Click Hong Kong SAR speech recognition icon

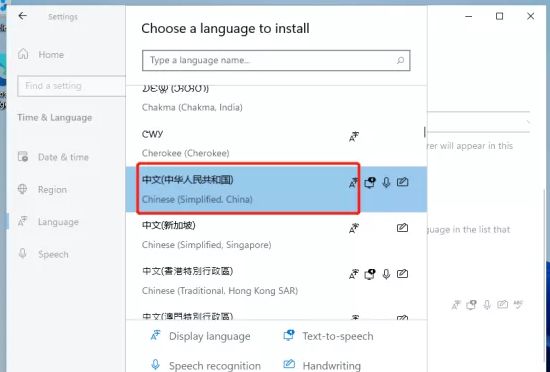[386, 274]
